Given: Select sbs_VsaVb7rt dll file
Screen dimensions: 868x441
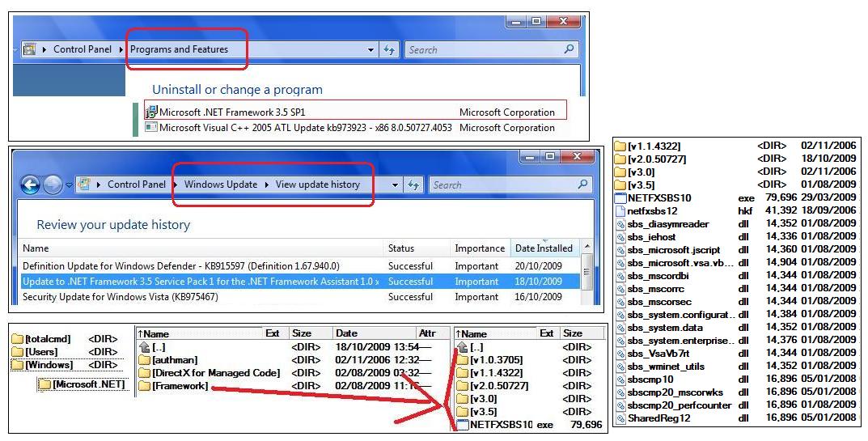Looking at the screenshot, I should point(736,354).
